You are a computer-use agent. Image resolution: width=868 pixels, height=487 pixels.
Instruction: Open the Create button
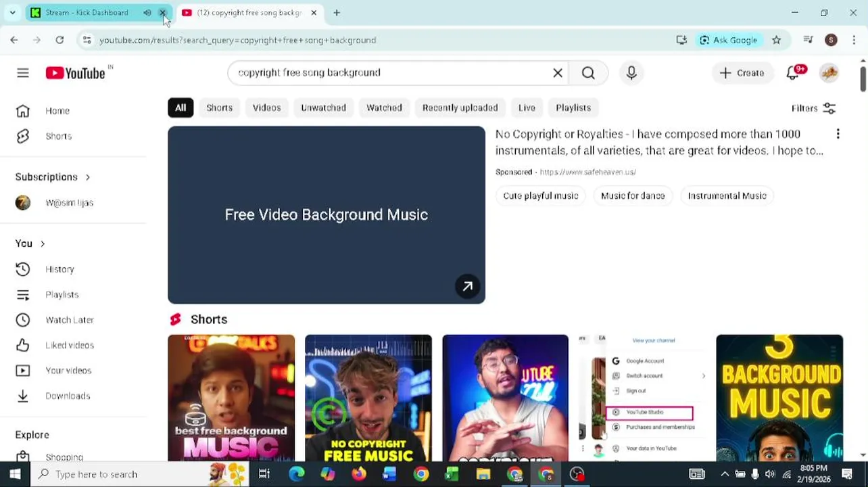click(742, 73)
